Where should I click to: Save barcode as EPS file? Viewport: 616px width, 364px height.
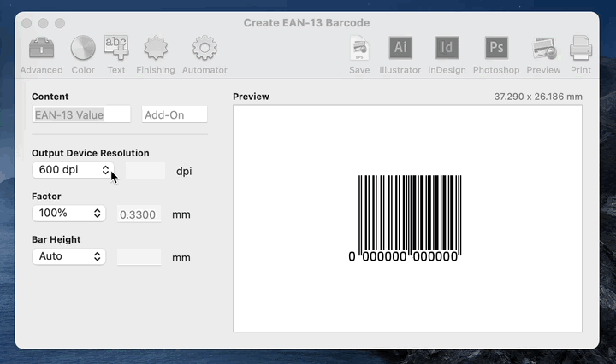359,55
